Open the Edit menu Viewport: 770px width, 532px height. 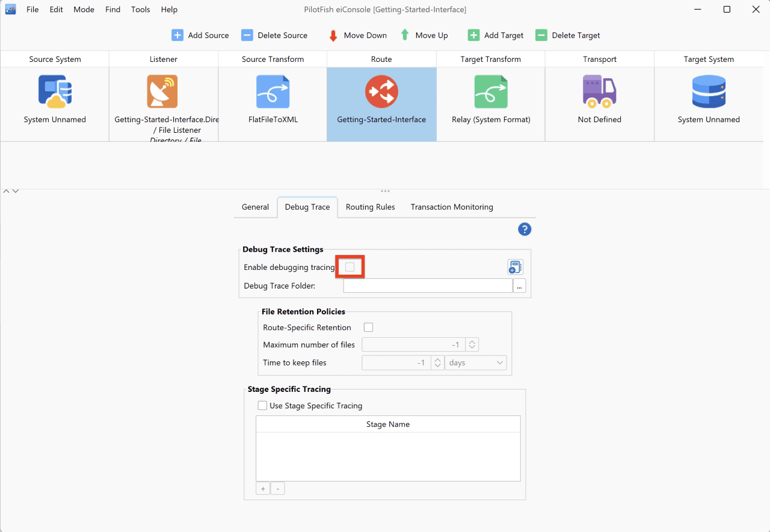pos(57,10)
